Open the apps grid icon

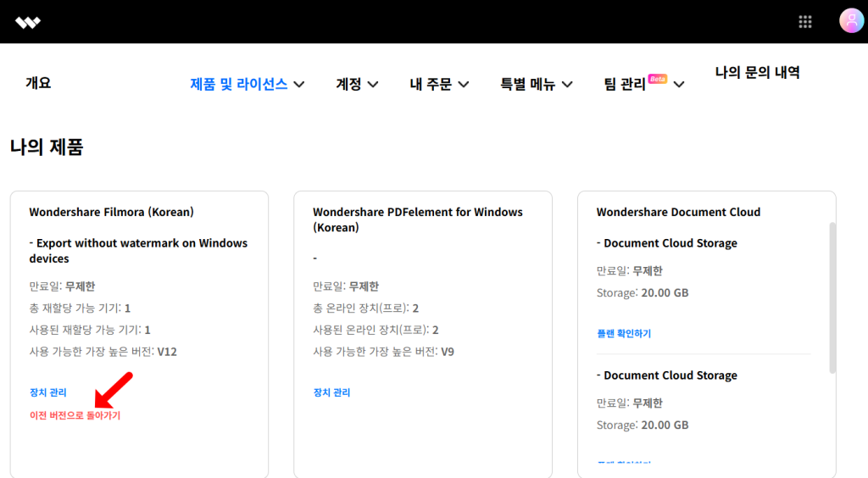[805, 21]
